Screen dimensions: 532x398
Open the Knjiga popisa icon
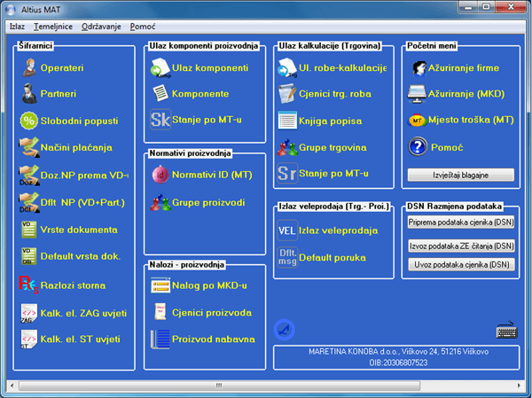pos(287,121)
